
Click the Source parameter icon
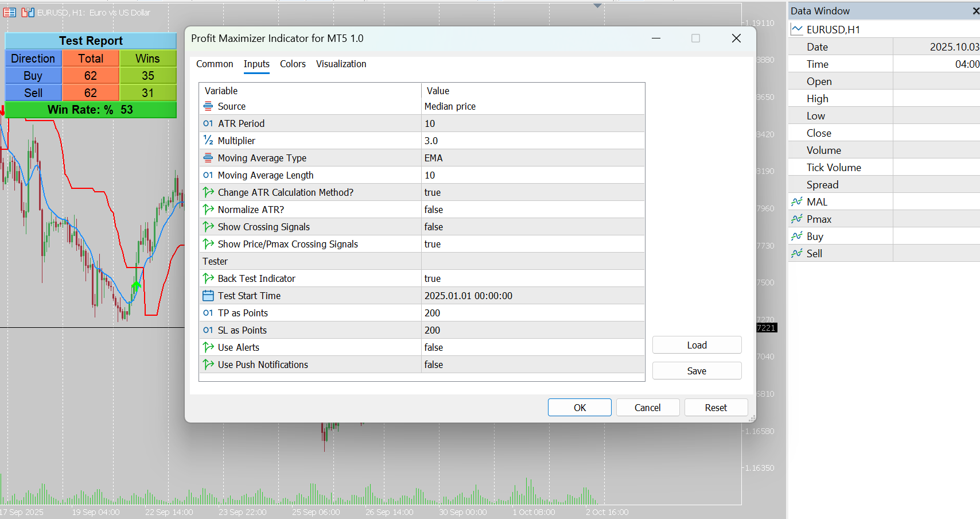click(208, 106)
